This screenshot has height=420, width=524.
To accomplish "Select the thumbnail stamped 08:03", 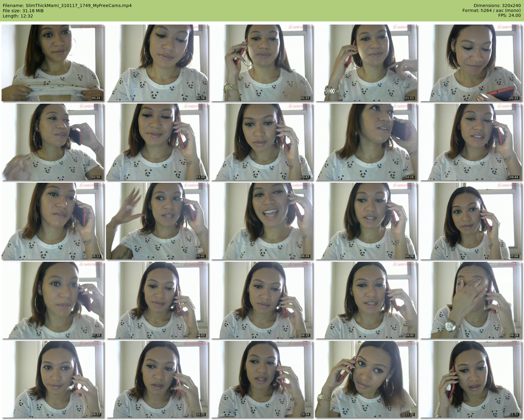I will [157, 300].
